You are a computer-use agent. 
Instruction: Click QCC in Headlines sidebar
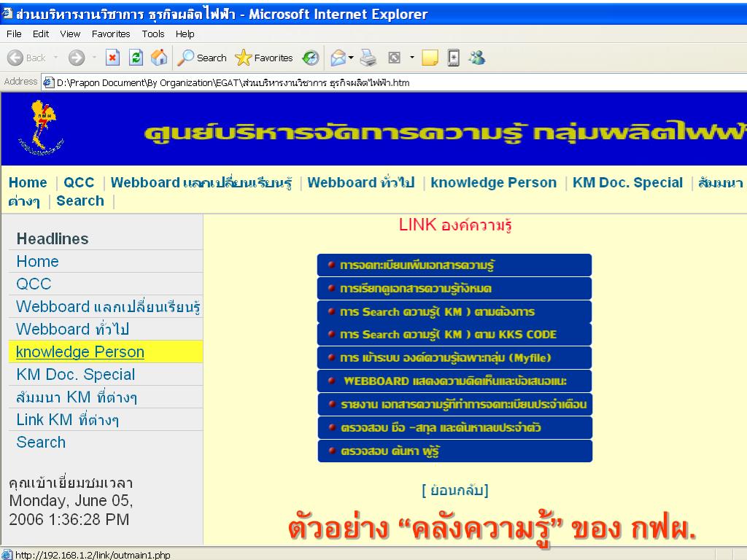[34, 284]
